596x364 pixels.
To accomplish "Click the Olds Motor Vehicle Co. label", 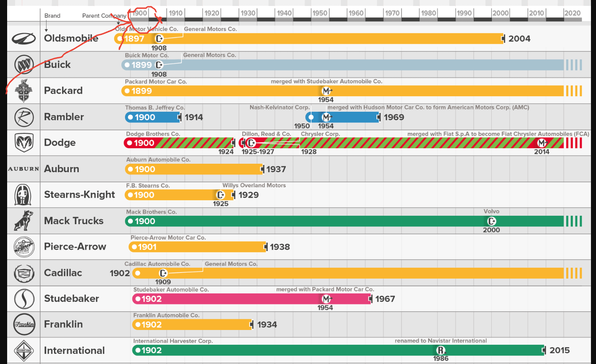I will point(147,29).
